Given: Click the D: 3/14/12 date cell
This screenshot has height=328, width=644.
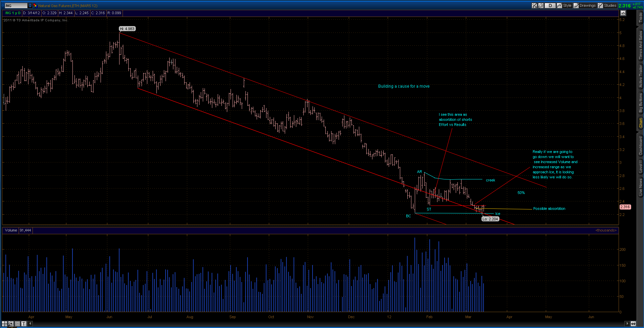Looking at the screenshot, I should click(31, 13).
